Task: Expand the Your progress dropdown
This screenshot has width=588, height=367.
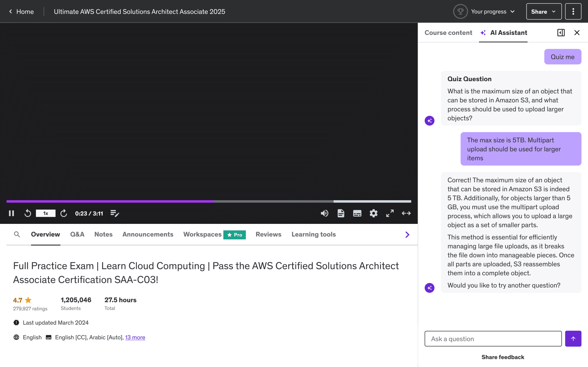Action: coord(484,11)
